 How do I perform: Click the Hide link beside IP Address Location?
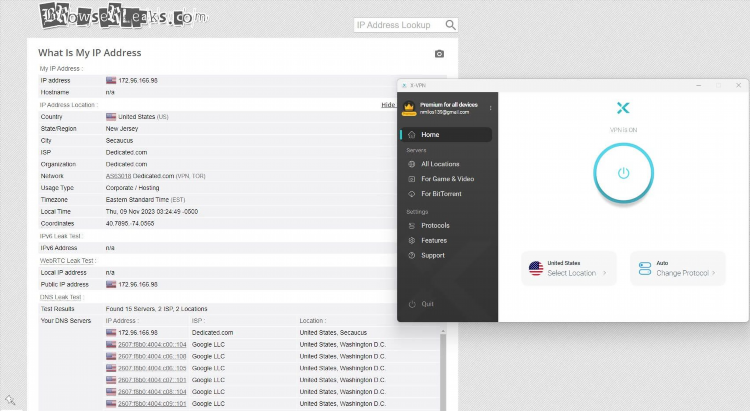pos(388,105)
